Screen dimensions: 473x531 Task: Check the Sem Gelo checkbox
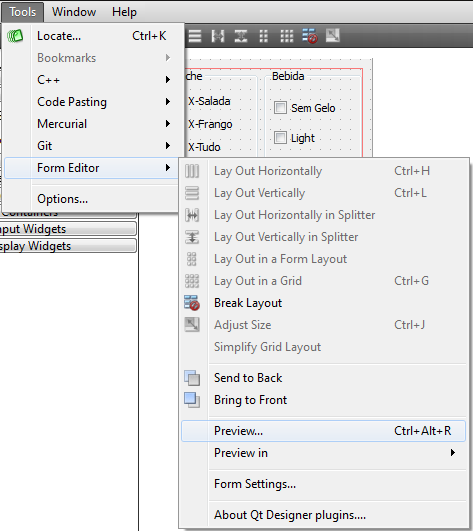coord(280,108)
